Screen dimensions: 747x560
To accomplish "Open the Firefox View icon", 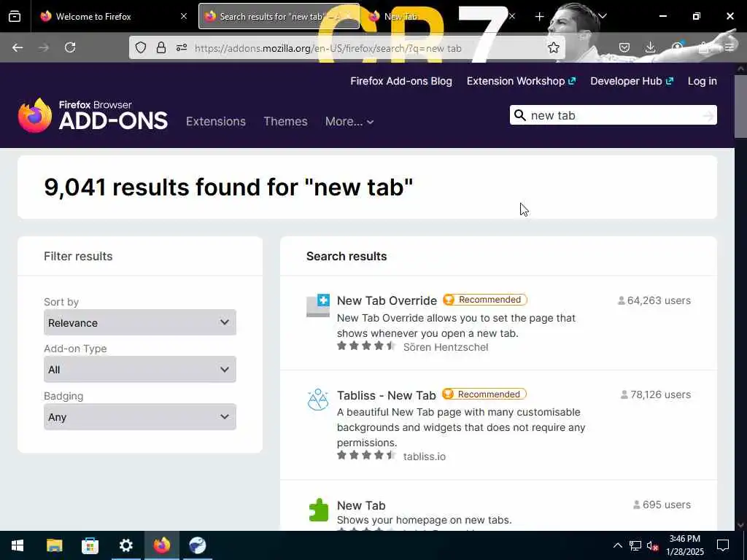I will click(x=15, y=17).
